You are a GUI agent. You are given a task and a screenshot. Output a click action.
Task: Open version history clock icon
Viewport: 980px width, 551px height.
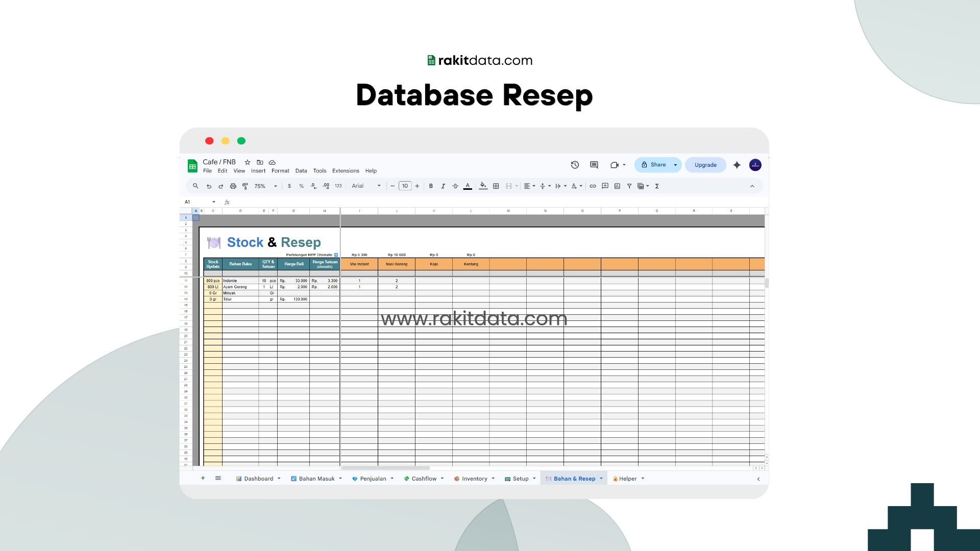(575, 165)
